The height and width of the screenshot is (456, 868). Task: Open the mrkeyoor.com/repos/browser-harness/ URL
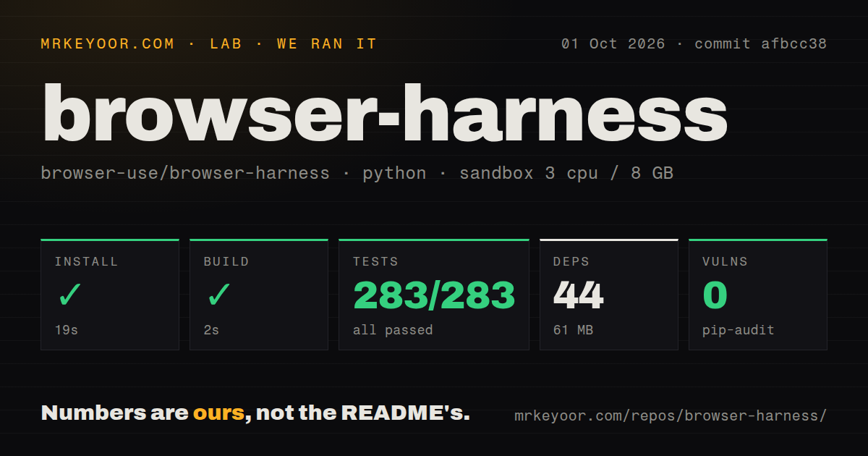(x=671, y=416)
